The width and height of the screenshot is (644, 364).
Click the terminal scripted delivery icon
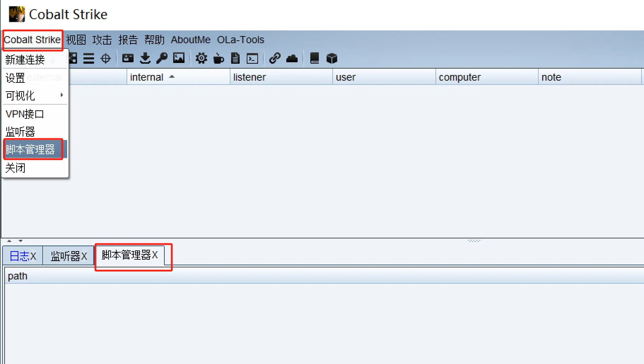(252, 58)
